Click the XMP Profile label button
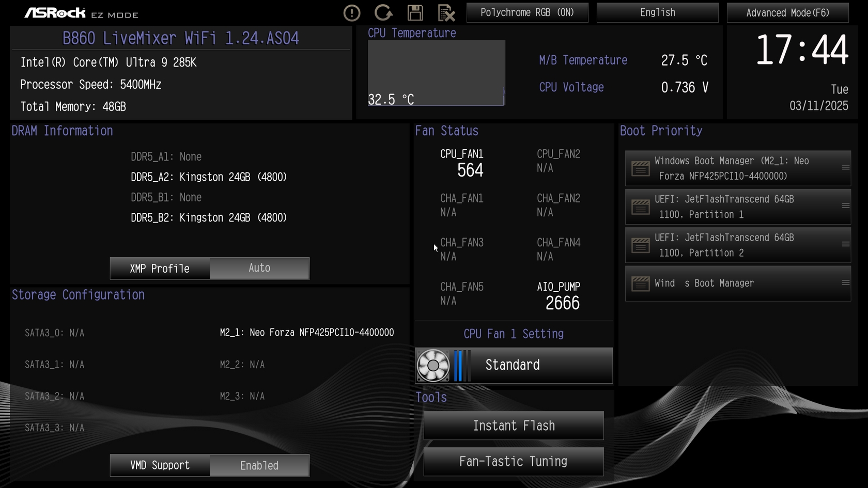The width and height of the screenshot is (868, 488). [x=160, y=268]
